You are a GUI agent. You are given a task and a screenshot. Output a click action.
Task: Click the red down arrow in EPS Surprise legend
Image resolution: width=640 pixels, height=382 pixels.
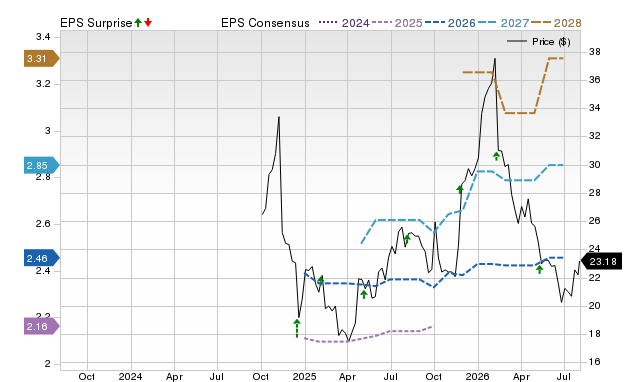point(148,22)
